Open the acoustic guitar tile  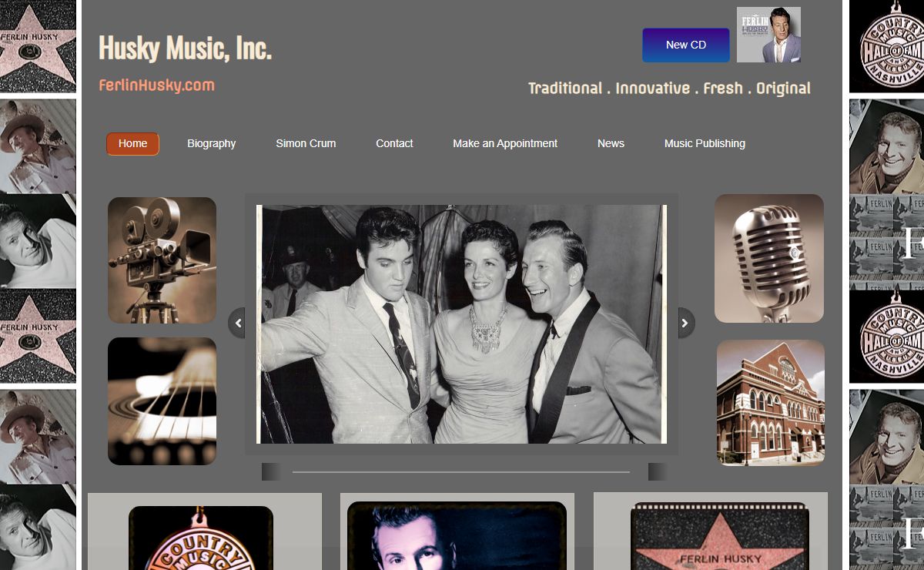click(x=162, y=401)
